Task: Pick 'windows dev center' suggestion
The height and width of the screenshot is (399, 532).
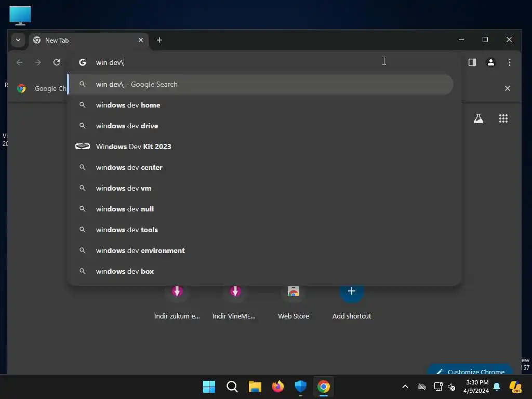Action: coord(260,167)
